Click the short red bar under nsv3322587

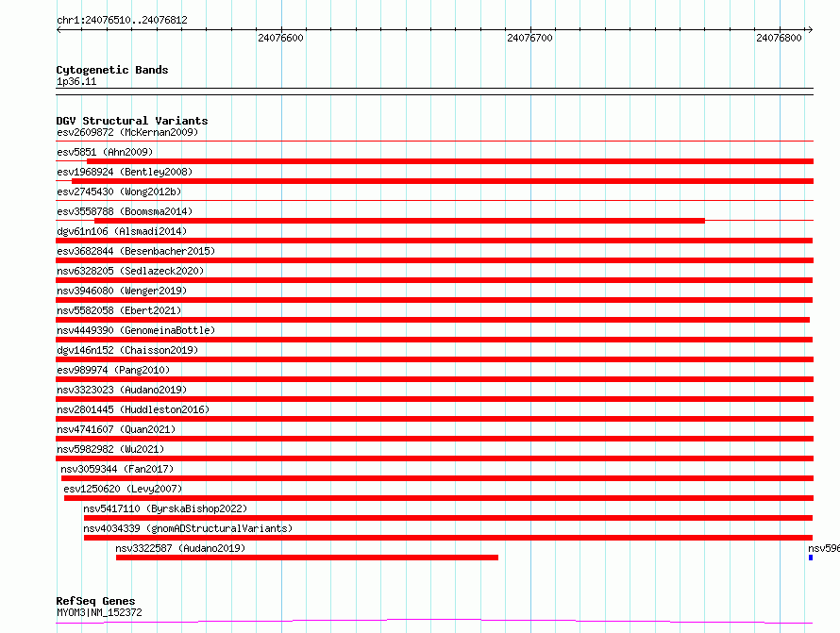[307, 558]
